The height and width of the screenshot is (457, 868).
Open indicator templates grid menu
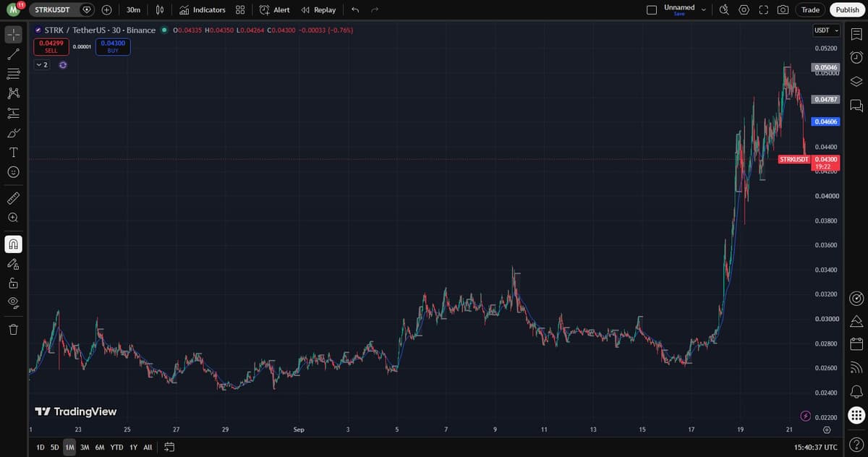[240, 10]
